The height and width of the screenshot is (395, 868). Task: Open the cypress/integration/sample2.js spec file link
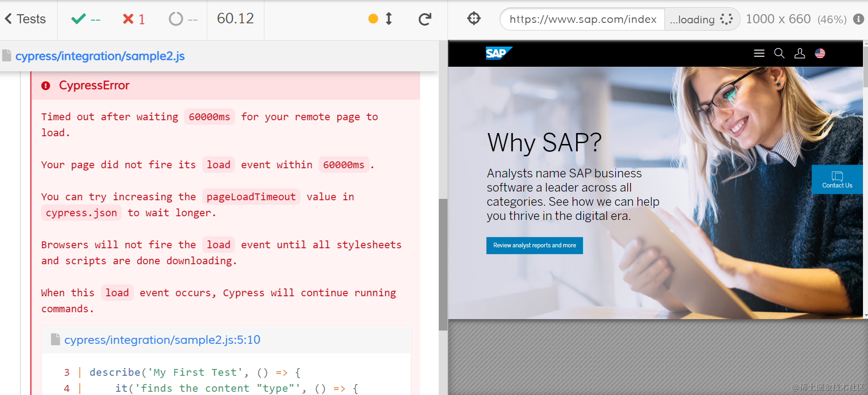click(x=100, y=56)
